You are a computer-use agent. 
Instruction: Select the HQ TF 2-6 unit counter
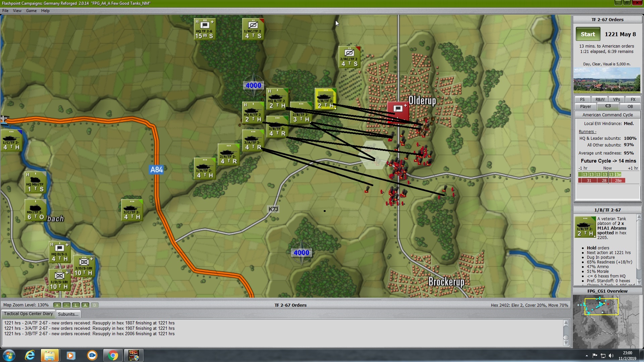pyautogui.click(x=205, y=29)
